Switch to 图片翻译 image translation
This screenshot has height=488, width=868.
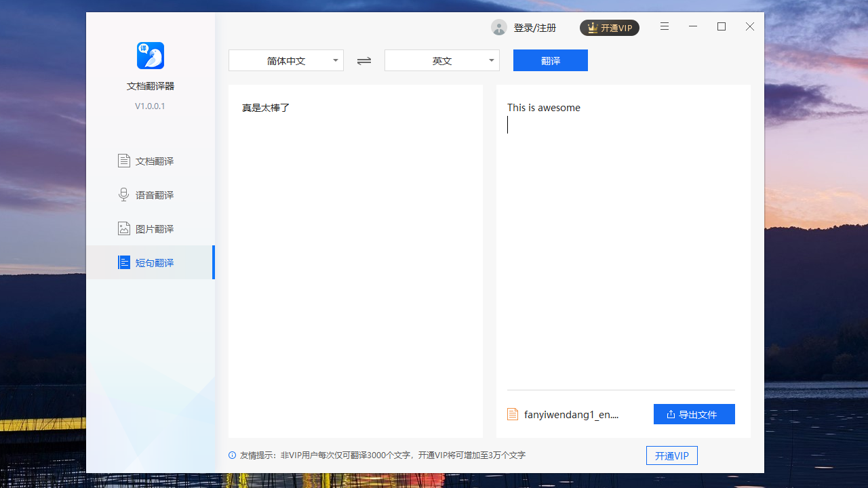point(154,228)
